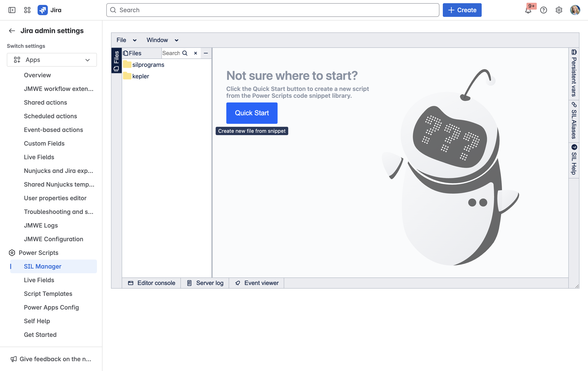
Task: Click the Event viewer tag icon
Action: (238, 283)
